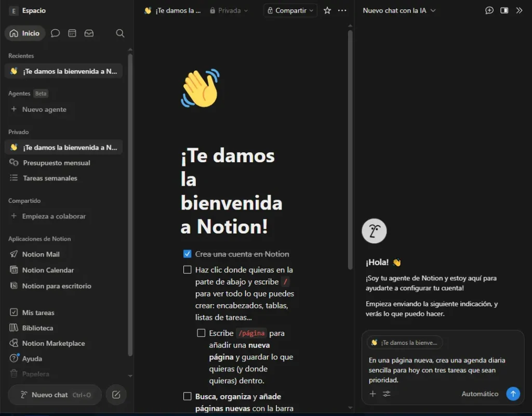Click the search magnifier icon
Viewport: 532px width, 416px height.
[120, 33]
